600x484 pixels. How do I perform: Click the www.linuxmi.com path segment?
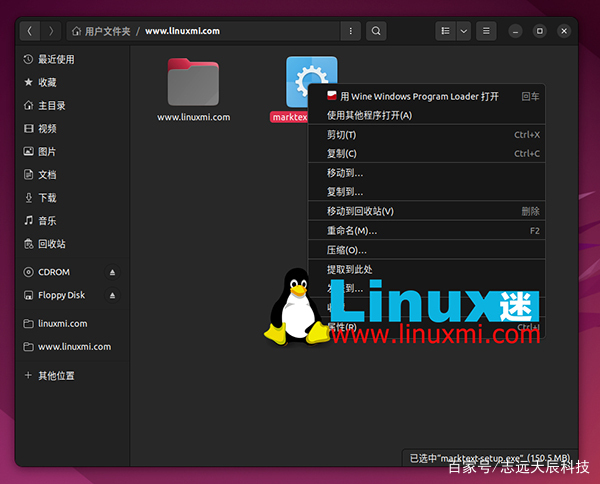click(x=183, y=31)
